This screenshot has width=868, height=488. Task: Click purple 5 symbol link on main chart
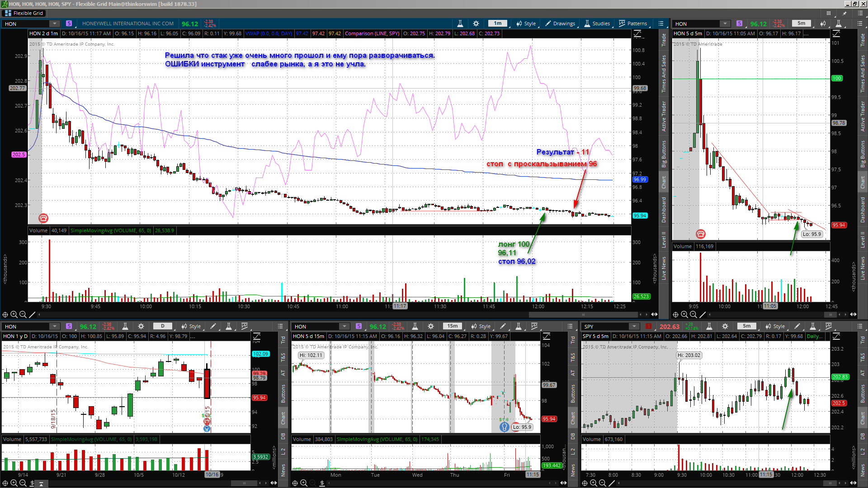69,23
